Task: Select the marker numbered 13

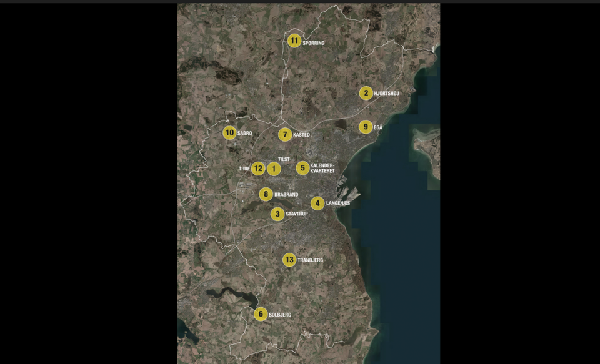Action: (289, 260)
